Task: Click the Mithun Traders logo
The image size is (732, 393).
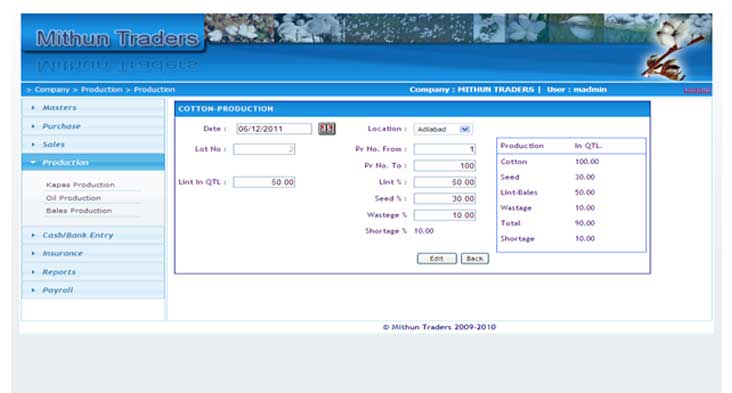Action: [x=117, y=38]
